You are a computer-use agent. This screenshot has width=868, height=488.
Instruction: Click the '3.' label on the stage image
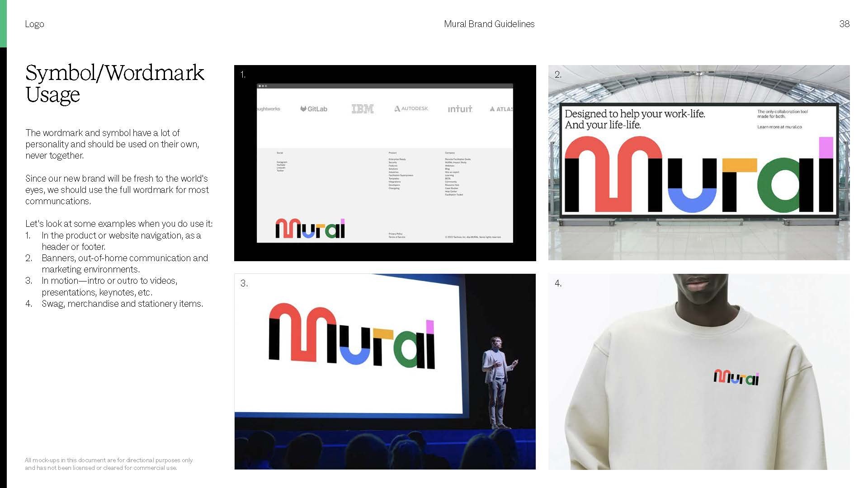244,283
